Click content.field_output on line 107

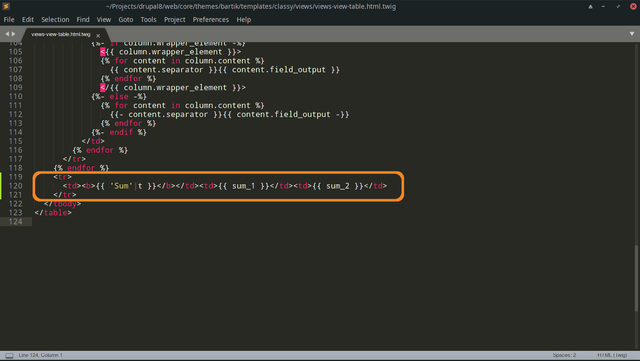[279, 70]
